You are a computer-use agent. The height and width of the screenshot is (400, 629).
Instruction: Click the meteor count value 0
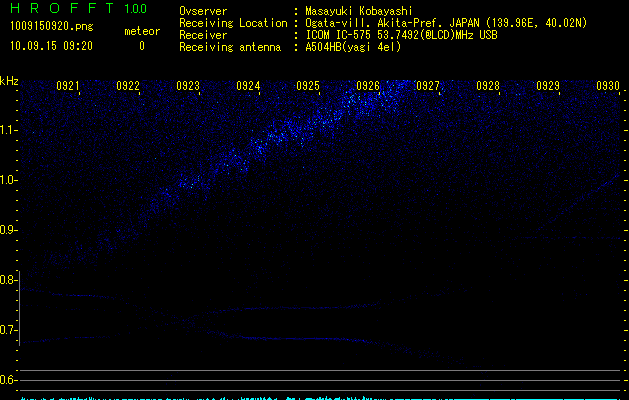[142, 46]
